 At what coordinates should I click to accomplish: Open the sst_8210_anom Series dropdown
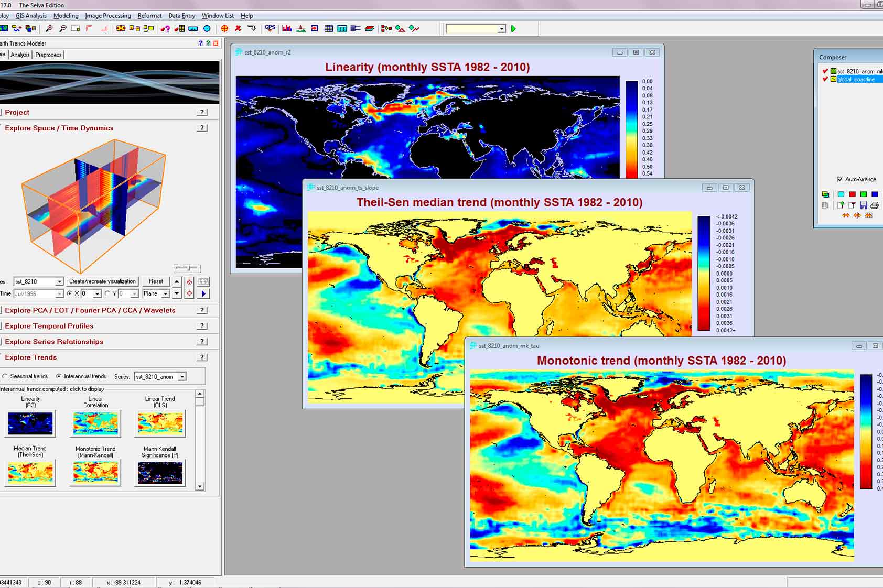[182, 377]
